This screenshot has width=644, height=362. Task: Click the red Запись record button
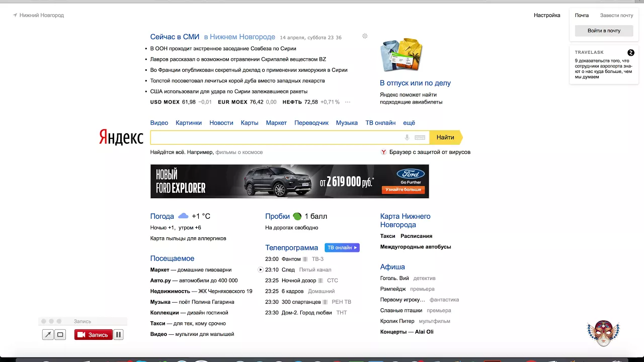tap(94, 334)
